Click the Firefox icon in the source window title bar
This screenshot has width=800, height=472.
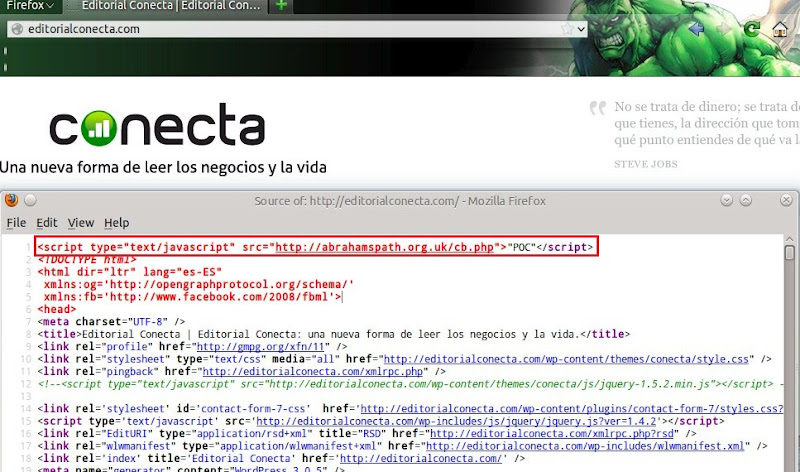pyautogui.click(x=11, y=200)
